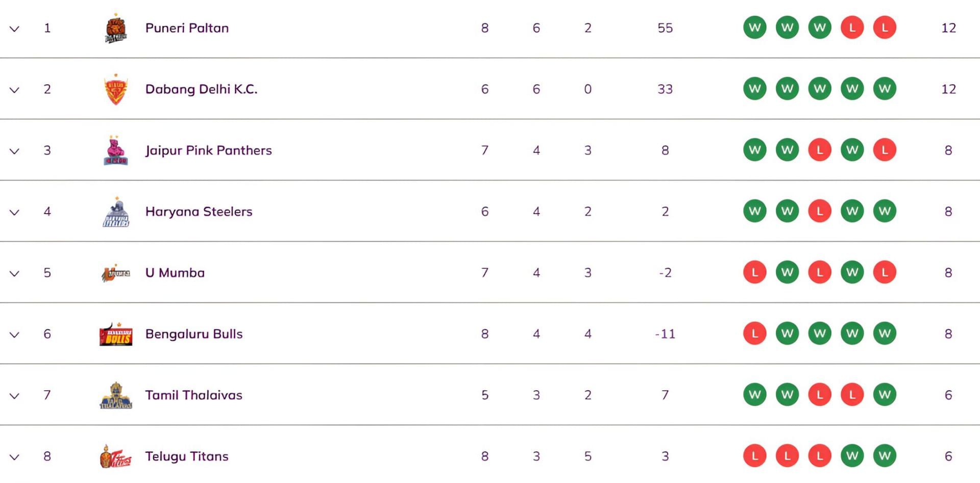The image size is (980, 483).
Task: Expand the Puneri Paltan row chevron
Action: click(x=14, y=29)
